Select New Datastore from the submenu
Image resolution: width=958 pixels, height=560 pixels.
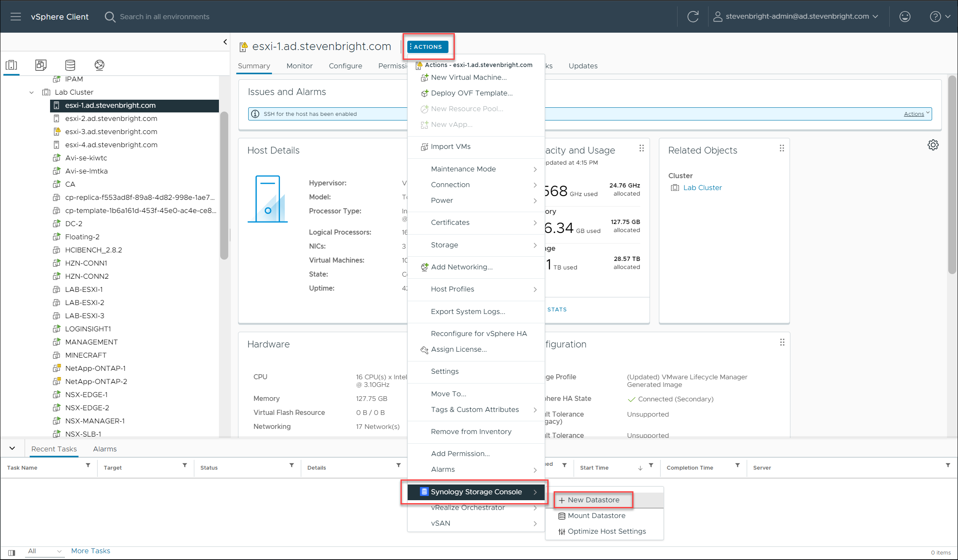pos(593,500)
